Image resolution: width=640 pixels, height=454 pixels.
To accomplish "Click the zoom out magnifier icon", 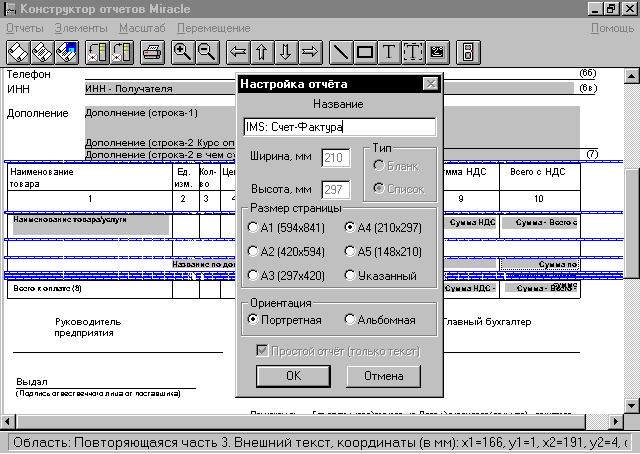I will (207, 51).
